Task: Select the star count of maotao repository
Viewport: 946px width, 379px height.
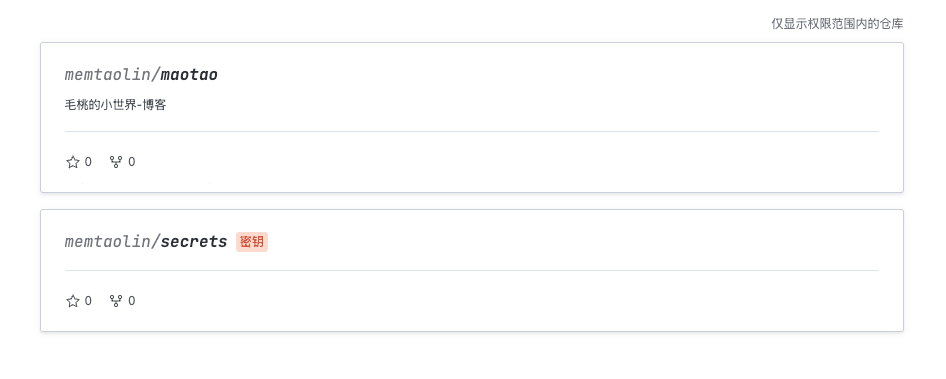Action: 88,162
